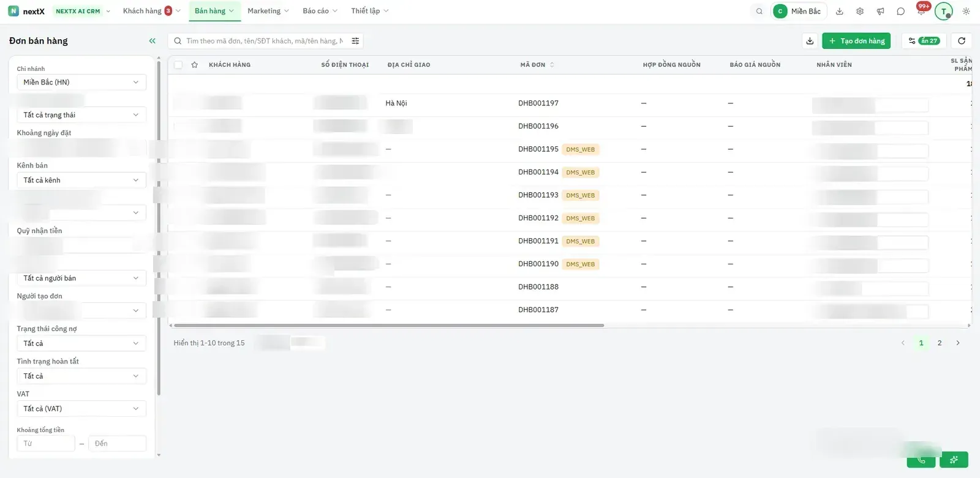The width and height of the screenshot is (980, 478).
Task: Open advanced search filter sliders icon
Action: tap(355, 41)
